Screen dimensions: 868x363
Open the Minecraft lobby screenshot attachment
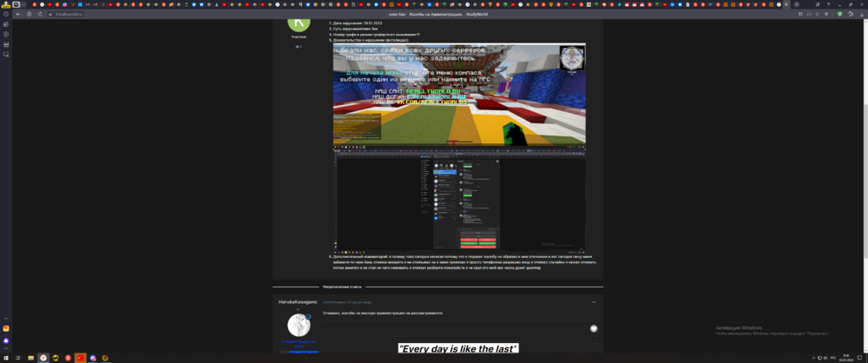point(459,94)
